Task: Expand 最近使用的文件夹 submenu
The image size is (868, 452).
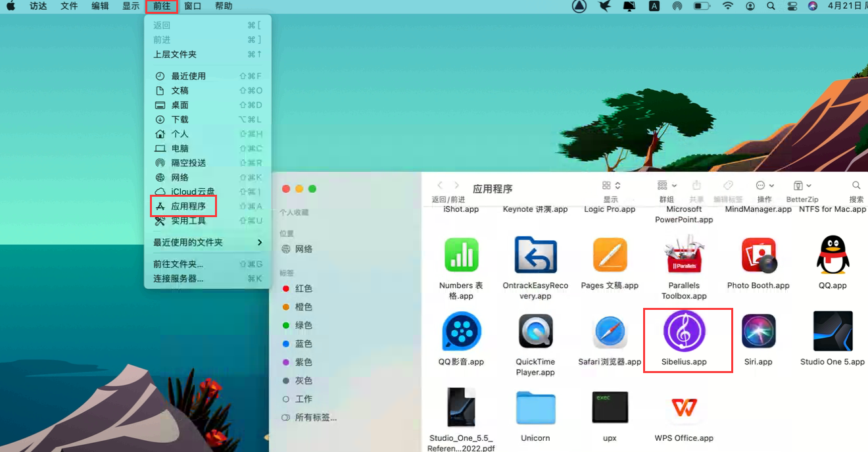Action: (207, 242)
